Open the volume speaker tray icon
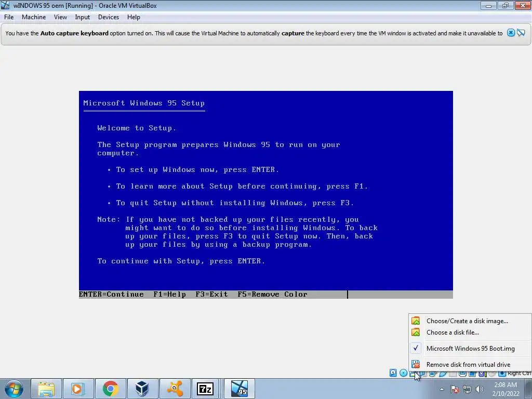This screenshot has height=399, width=532. 480,389
